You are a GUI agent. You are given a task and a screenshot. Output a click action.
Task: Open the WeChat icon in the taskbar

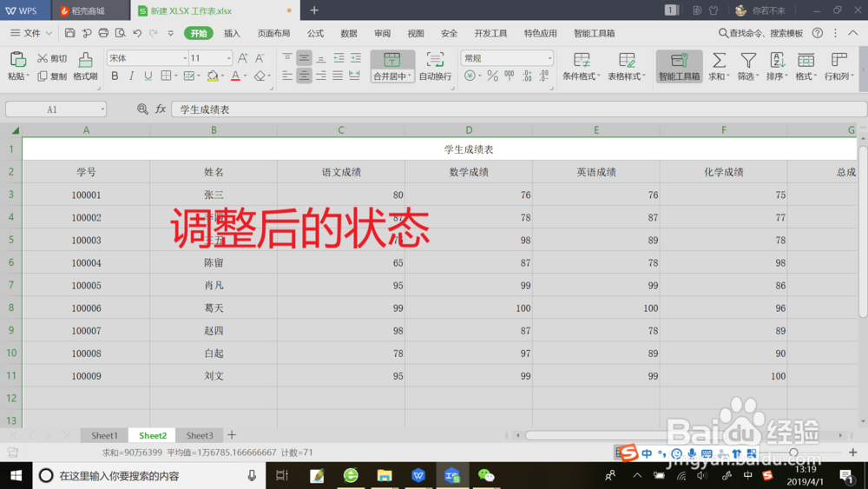pos(485,475)
